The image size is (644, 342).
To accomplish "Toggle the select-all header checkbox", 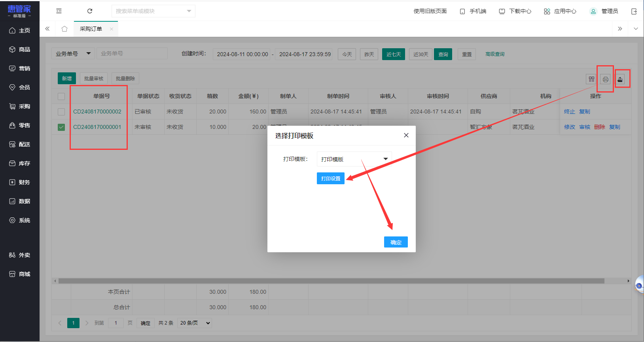I will coord(61,96).
